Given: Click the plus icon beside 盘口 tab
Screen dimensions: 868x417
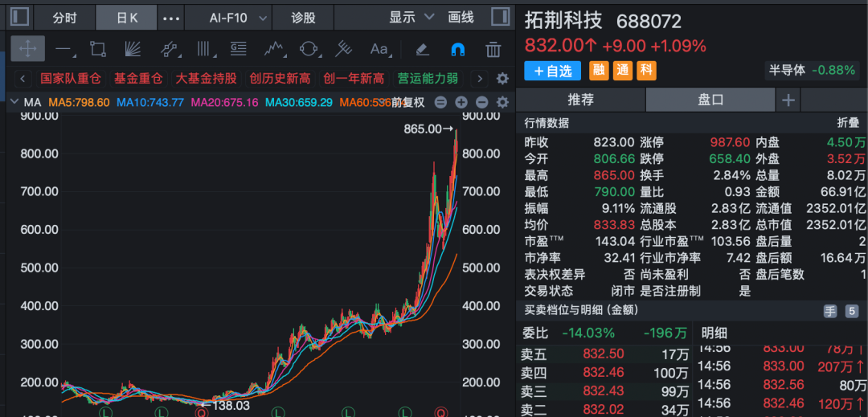Looking at the screenshot, I should pos(788,100).
